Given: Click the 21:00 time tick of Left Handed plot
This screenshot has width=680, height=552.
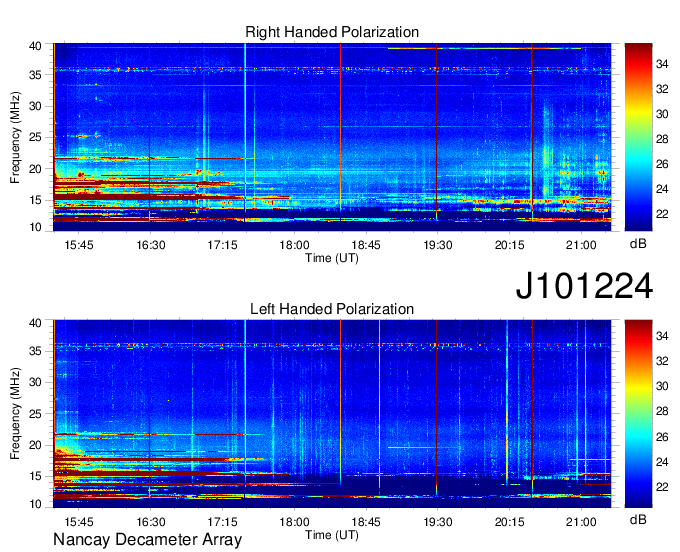Looking at the screenshot, I should pos(581,522).
